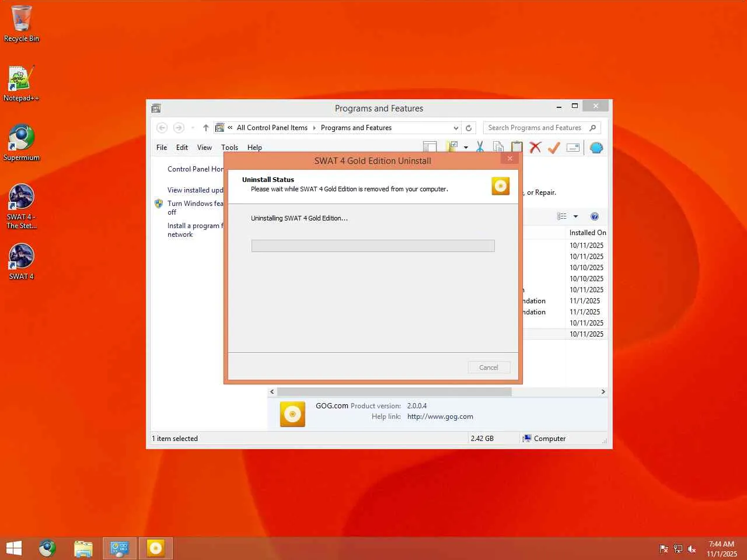This screenshot has height=560, width=747.
Task: Click the scissors Cut toolbar icon
Action: point(480,147)
